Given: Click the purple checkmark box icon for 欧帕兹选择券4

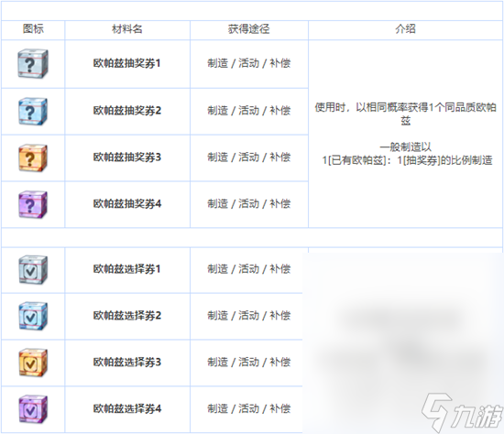Looking at the screenshot, I should (33, 409).
